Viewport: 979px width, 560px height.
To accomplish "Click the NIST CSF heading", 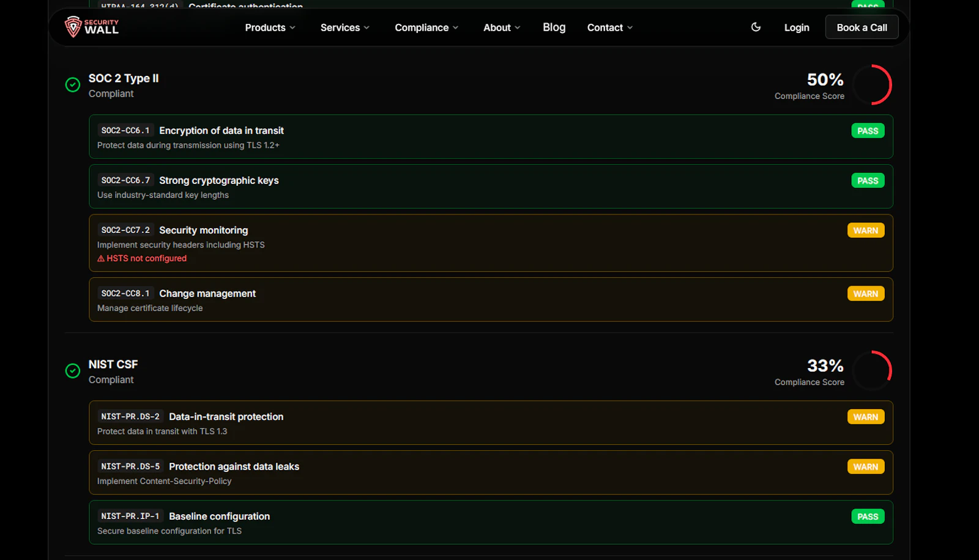I will (113, 364).
